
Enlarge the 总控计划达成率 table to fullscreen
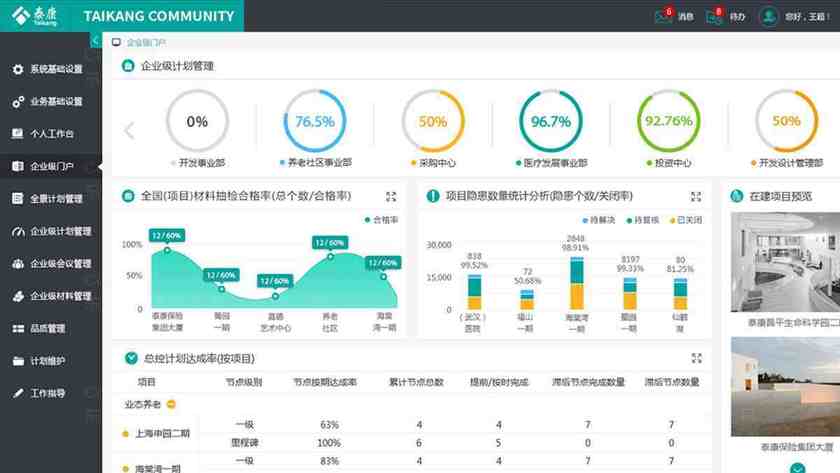point(696,358)
